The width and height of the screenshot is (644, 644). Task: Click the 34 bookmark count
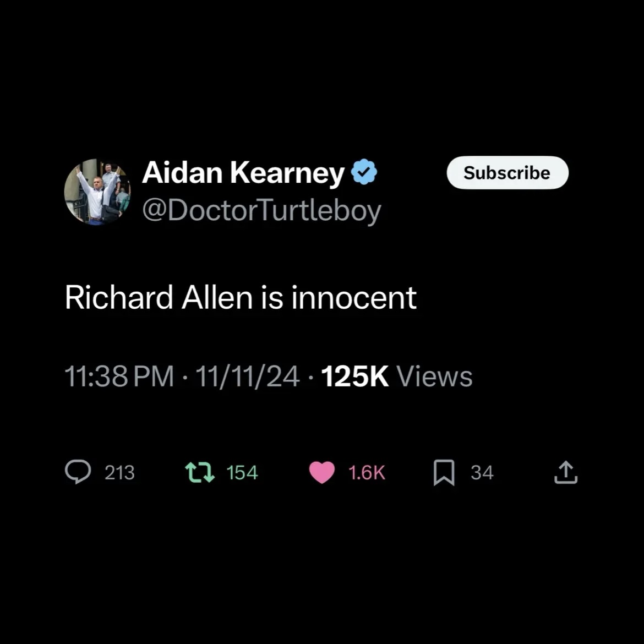482,472
